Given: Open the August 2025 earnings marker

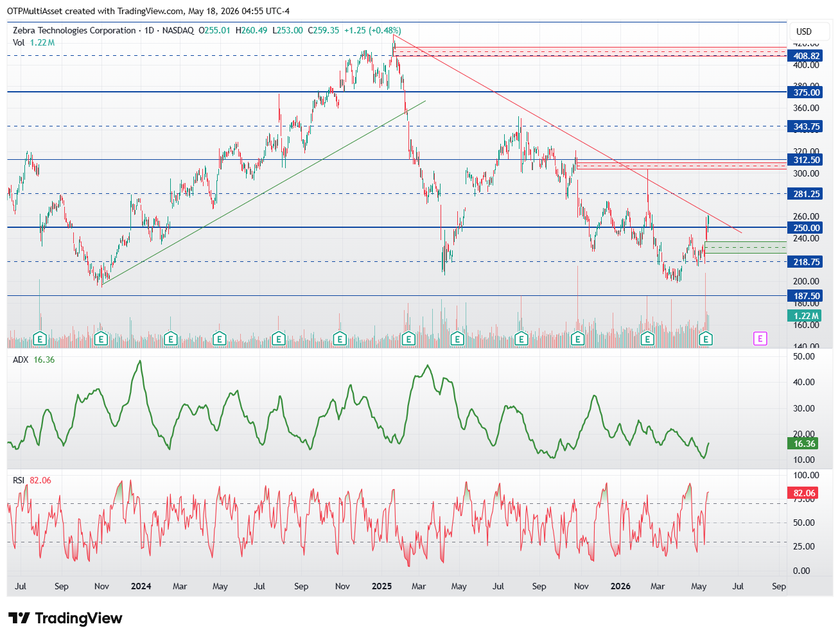Looking at the screenshot, I should tap(521, 338).
